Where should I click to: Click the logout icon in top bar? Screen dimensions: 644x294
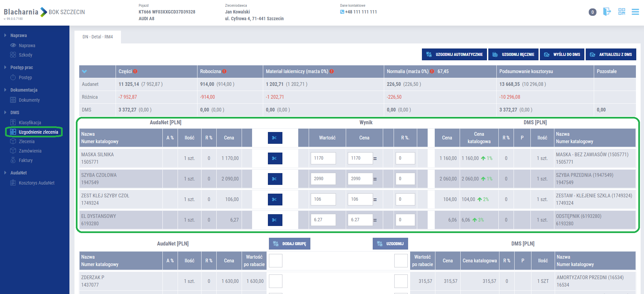pyautogui.click(x=607, y=12)
